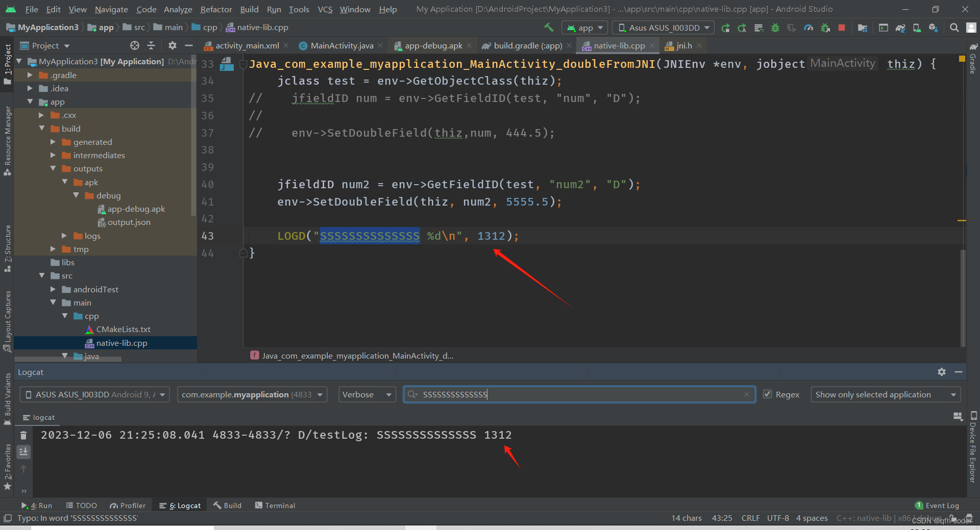Collapse the outputs folder in project tree

coord(53,168)
